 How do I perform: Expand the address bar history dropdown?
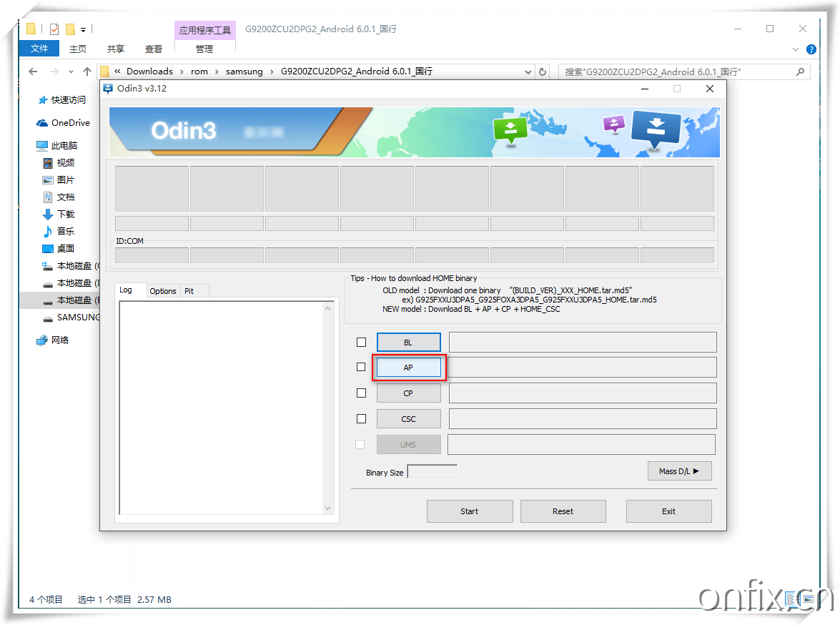point(528,72)
